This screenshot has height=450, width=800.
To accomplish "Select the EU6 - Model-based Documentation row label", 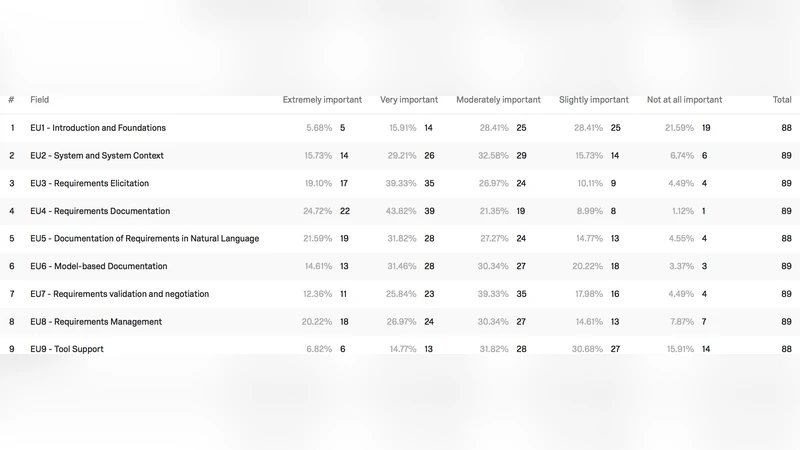I will [99, 266].
